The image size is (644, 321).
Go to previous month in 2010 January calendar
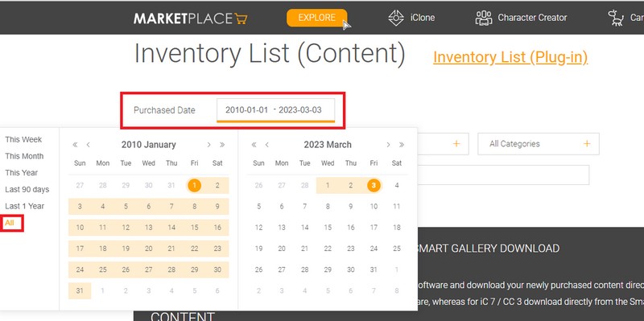[x=88, y=145]
